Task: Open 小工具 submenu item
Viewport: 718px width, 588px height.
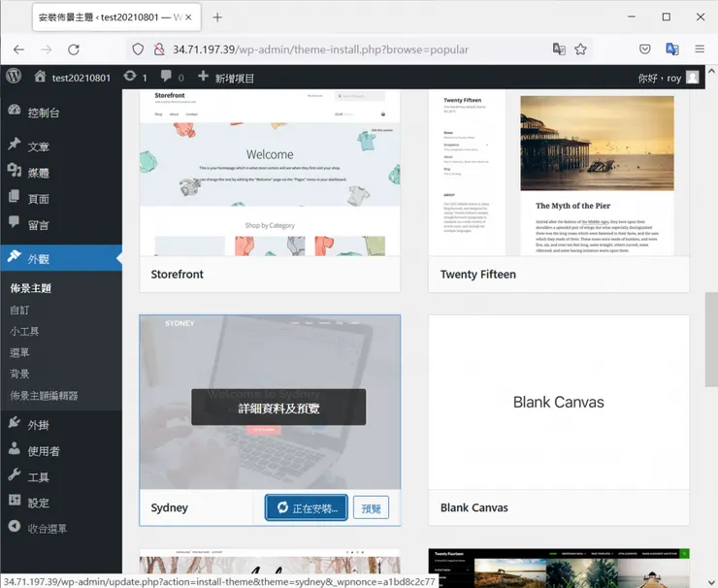Action: tap(24, 332)
